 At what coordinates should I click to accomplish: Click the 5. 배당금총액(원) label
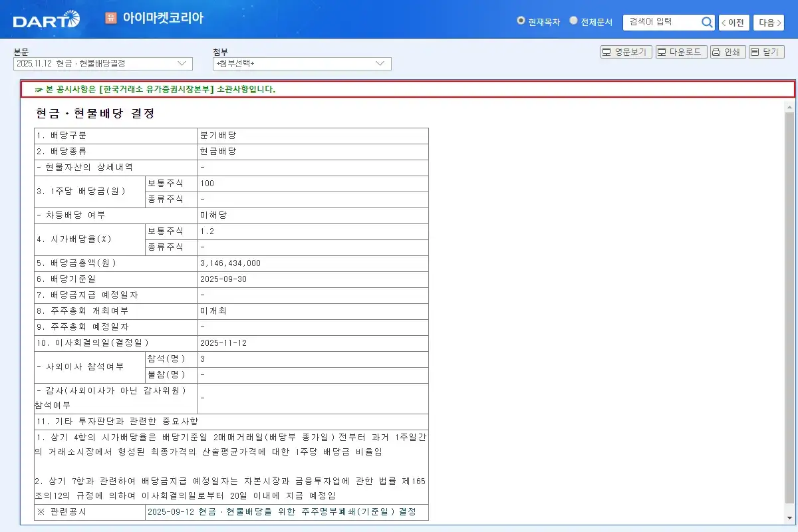[76, 263]
